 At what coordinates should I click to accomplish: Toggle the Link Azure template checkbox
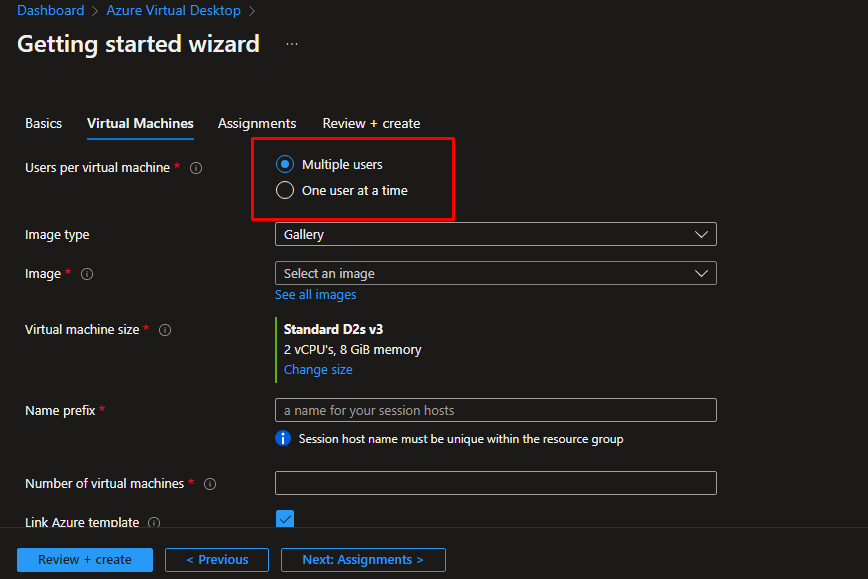coord(285,519)
